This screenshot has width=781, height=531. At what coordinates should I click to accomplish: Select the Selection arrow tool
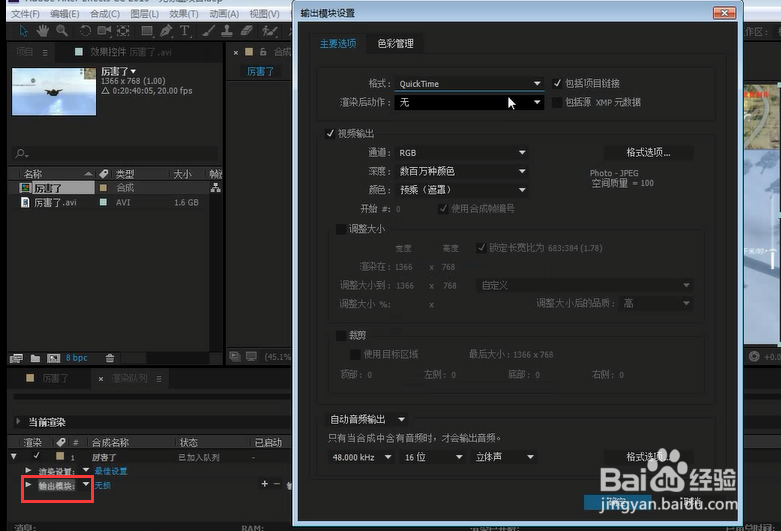point(23,31)
